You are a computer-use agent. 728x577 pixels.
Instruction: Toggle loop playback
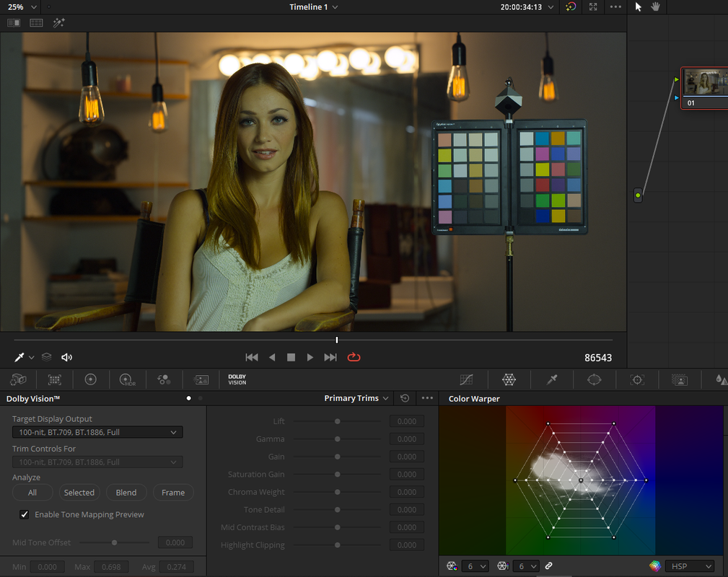354,357
